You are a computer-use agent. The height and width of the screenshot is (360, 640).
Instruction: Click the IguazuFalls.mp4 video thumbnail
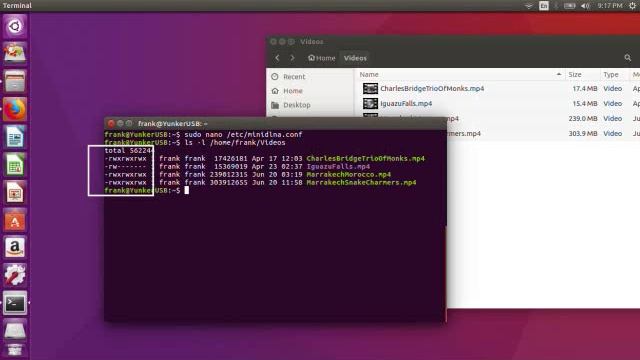pos(370,104)
